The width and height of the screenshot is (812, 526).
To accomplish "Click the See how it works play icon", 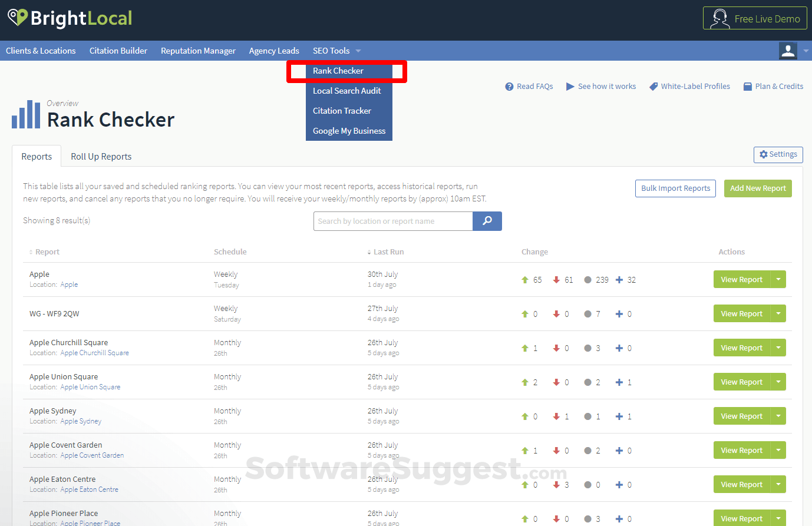I will click(x=570, y=86).
